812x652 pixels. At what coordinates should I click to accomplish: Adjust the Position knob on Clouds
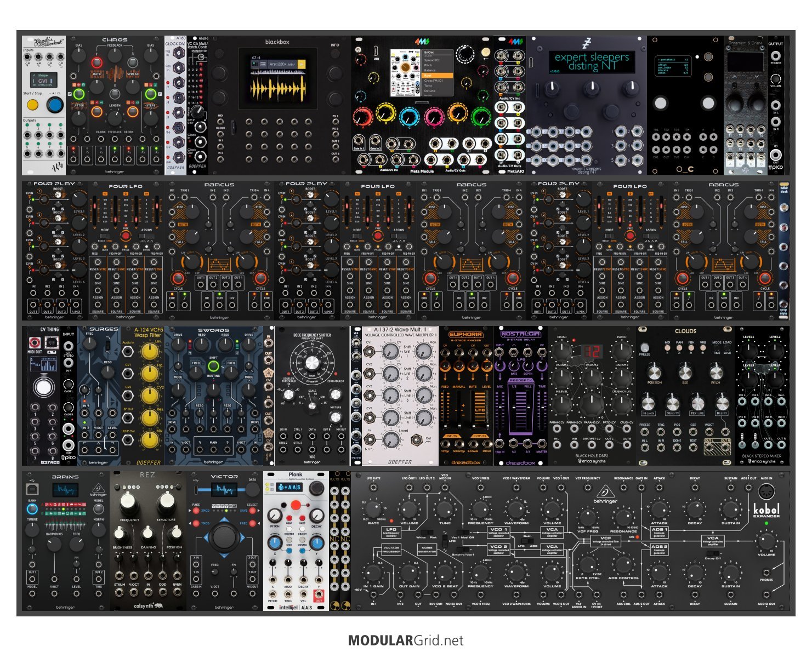coord(654,372)
